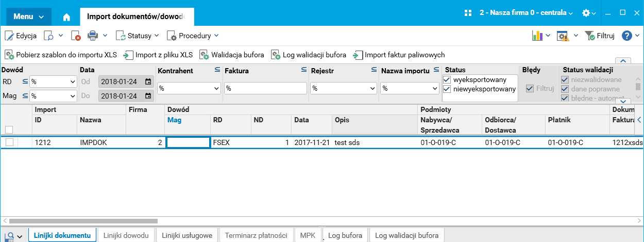644x242 pixels.
Task: Toggle the Błędy Filtruj checkbox
Action: (530, 88)
